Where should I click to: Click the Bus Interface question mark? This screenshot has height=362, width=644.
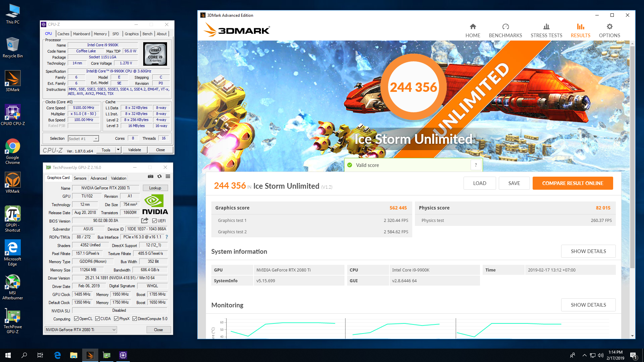[167, 237]
